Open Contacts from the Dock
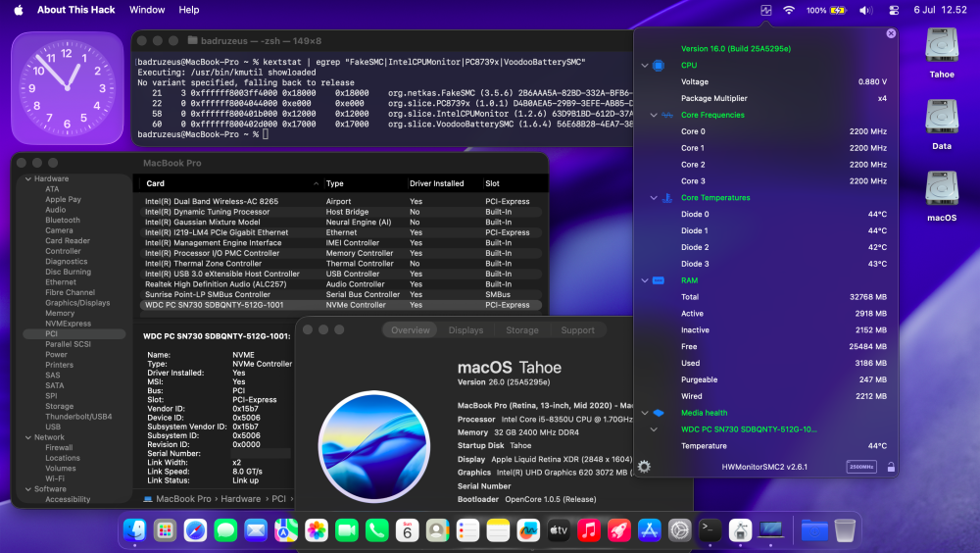The width and height of the screenshot is (980, 553). [437, 530]
